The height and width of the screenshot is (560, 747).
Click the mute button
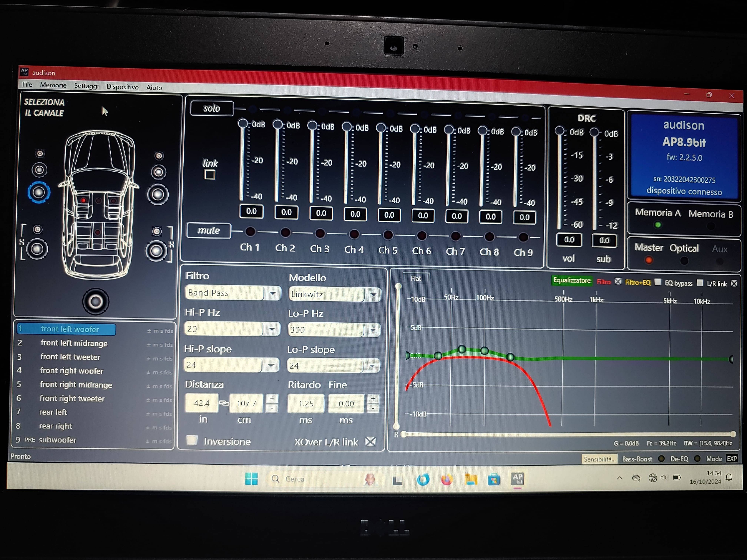tap(209, 231)
